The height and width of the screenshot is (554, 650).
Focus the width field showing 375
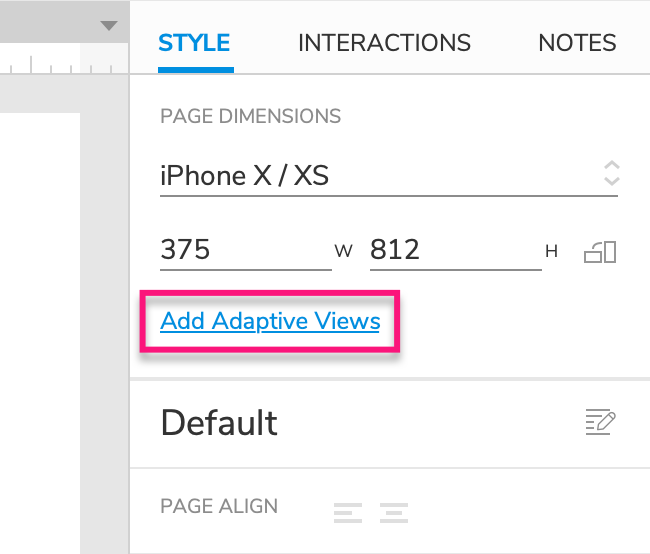246,250
